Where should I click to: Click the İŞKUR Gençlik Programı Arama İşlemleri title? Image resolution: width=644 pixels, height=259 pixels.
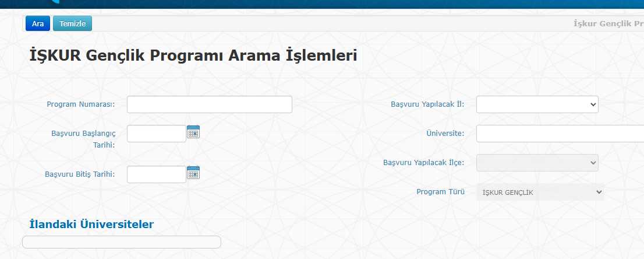[x=193, y=56]
